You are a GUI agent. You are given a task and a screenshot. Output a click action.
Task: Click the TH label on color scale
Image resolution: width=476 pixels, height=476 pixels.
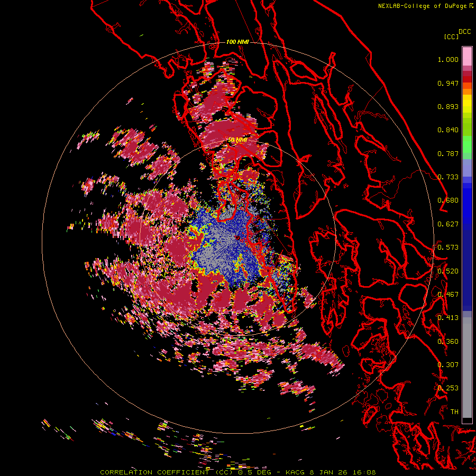tap(454, 412)
